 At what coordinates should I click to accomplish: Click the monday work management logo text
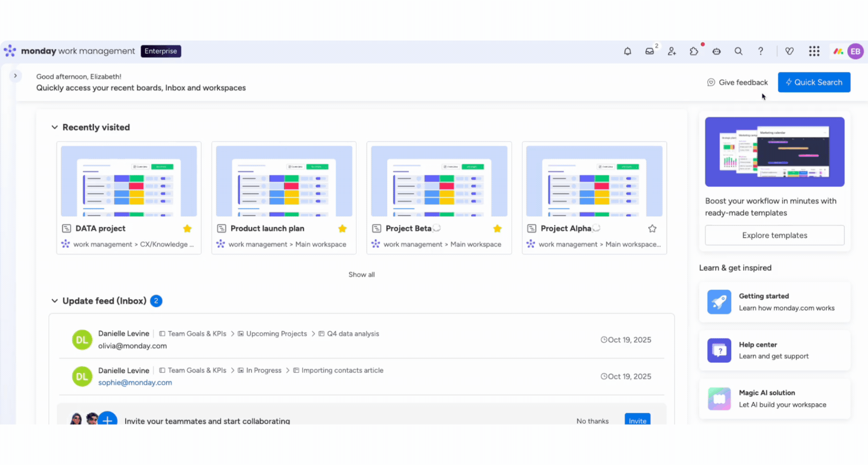click(78, 51)
